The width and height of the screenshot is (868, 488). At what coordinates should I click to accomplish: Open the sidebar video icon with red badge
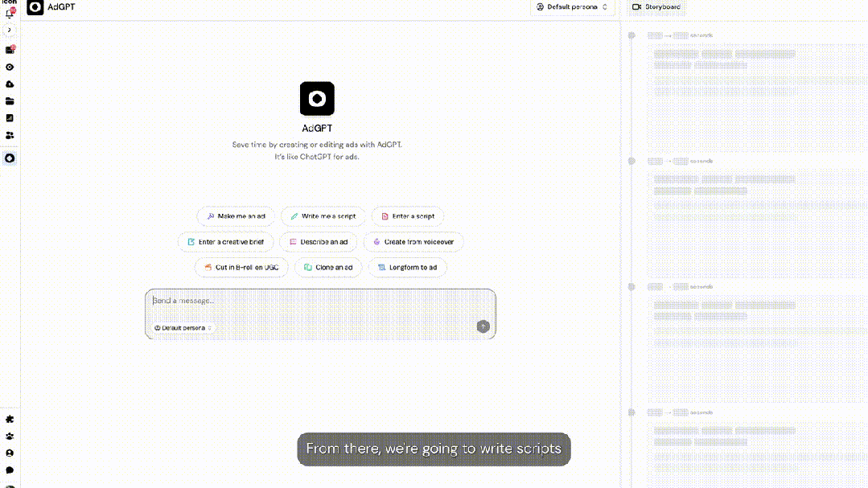pos(10,50)
